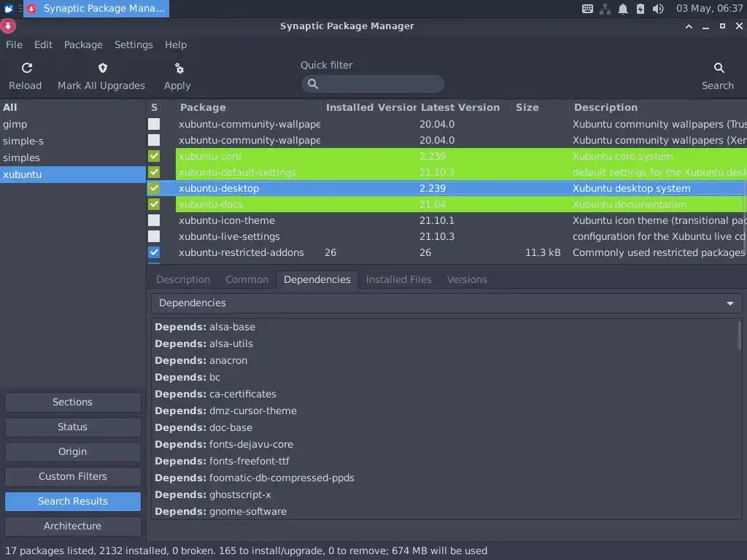The height and width of the screenshot is (560, 747).
Task: Click the Search Results button
Action: 73,502
